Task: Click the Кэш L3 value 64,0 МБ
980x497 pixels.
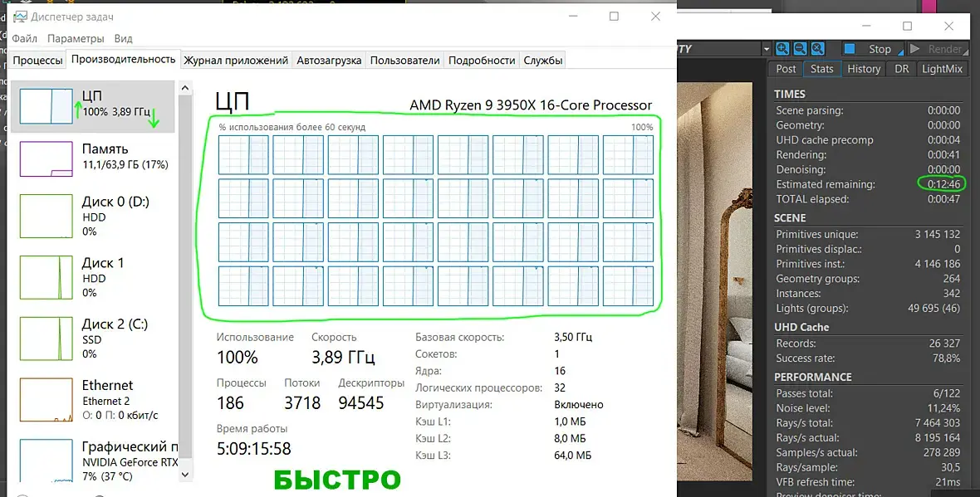Action: 572,456
